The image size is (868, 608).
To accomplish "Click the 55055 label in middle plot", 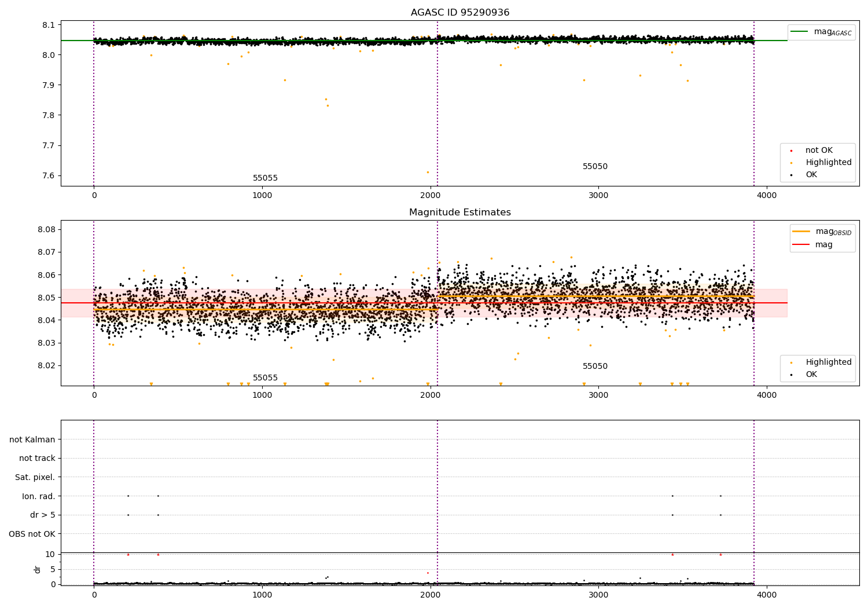I will [x=265, y=378].
